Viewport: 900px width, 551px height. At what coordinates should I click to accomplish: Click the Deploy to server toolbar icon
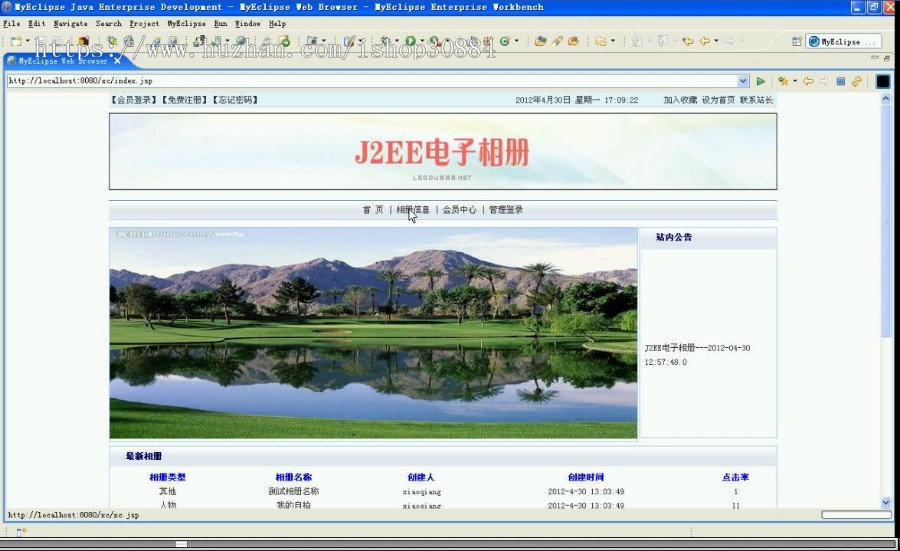[x=199, y=41]
